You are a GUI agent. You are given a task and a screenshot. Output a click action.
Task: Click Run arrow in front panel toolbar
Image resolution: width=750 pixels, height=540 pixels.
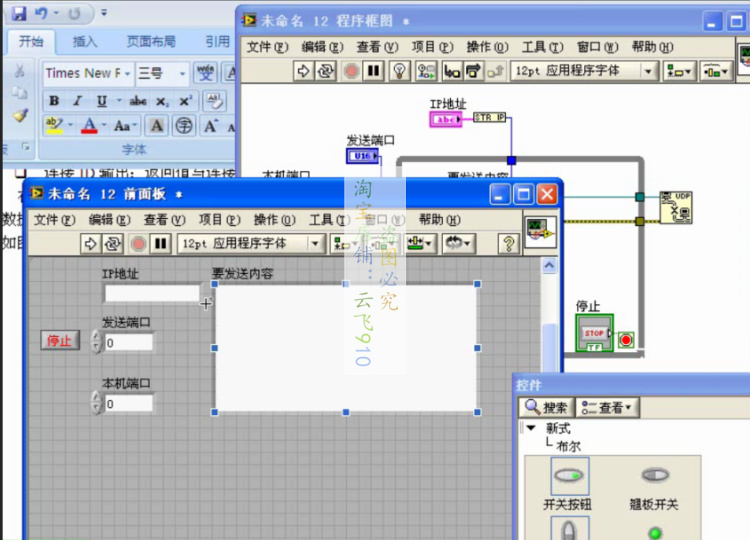click(x=91, y=244)
